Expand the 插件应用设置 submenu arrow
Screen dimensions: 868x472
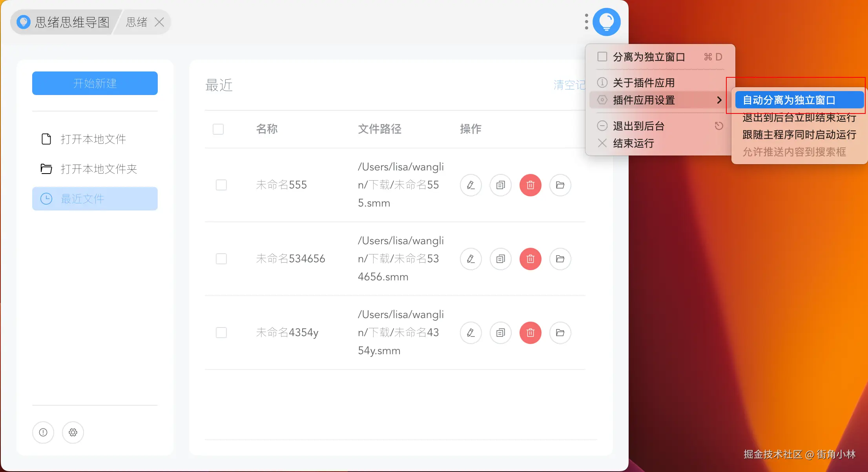(719, 100)
